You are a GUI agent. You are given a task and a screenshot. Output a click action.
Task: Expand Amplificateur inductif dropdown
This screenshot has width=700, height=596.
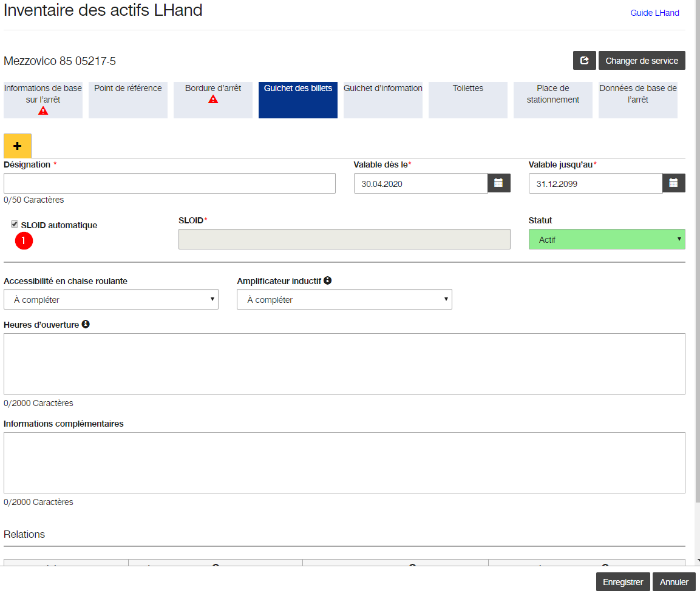click(344, 300)
